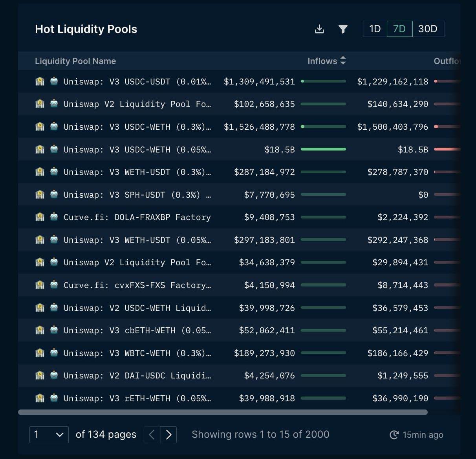Image resolution: width=476 pixels, height=459 pixels.
Task: Click the Liquidity Pool Name column header
Action: point(75,61)
